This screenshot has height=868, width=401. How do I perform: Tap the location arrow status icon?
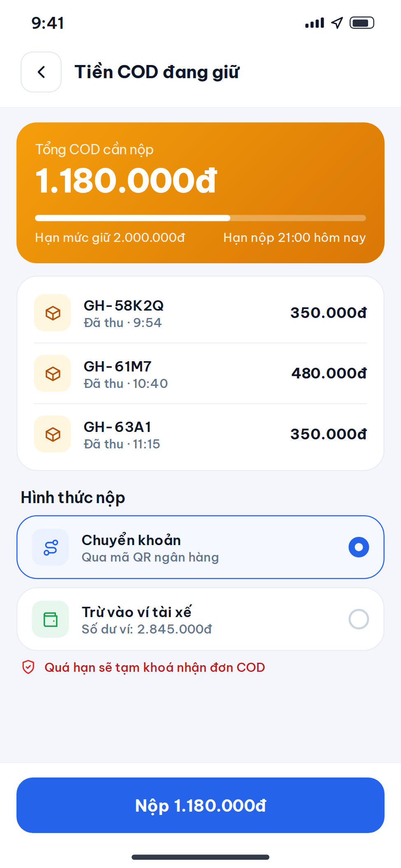coord(337,23)
